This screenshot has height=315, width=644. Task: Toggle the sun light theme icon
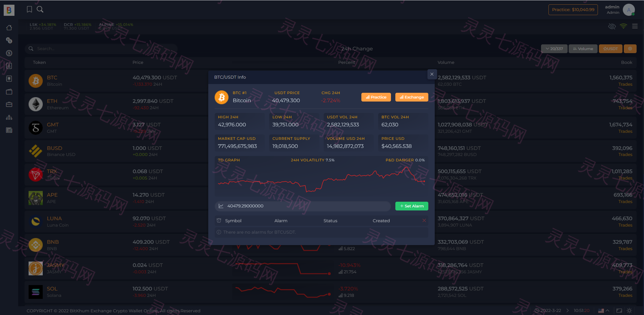coord(629,311)
